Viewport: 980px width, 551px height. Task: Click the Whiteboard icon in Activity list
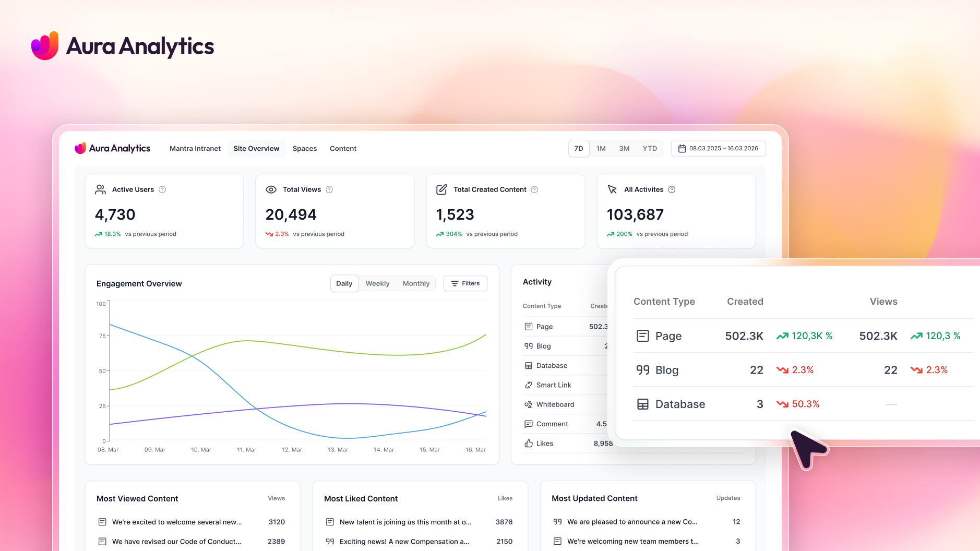pos(529,404)
